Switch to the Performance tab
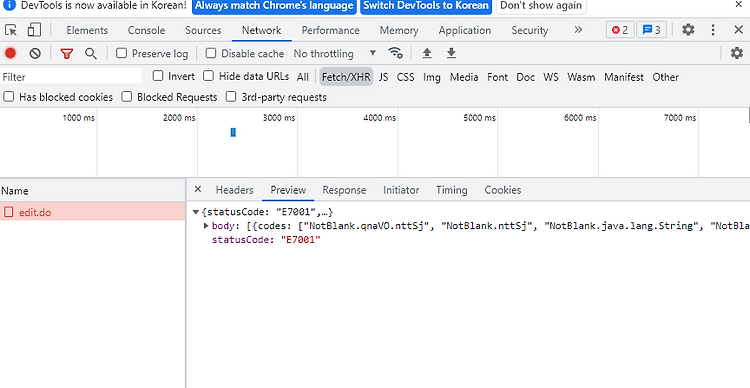Viewport: 750px width, 388px height. [x=330, y=30]
